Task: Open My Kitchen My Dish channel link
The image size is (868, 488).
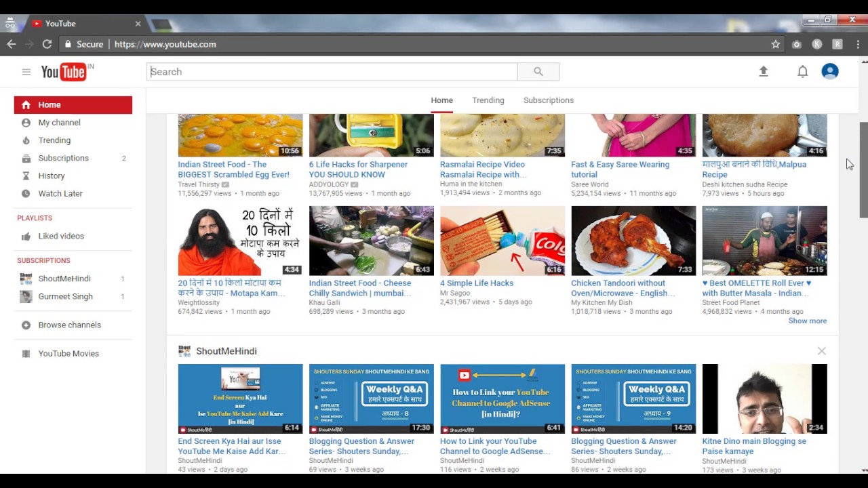Action: point(601,303)
